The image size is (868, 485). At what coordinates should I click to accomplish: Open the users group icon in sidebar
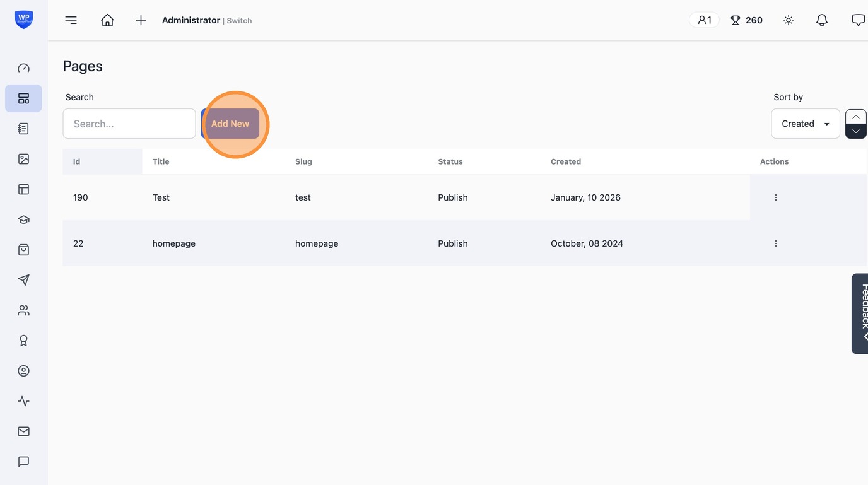tap(23, 310)
